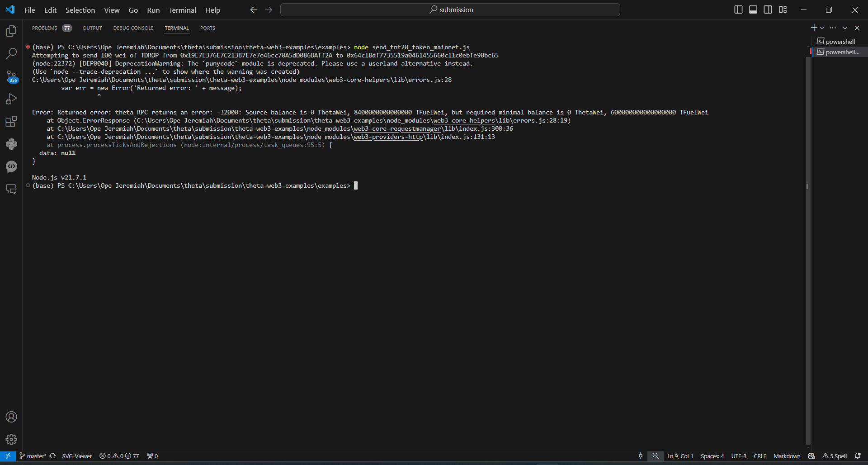868x465 pixels.
Task: Open notifications with the bell icon
Action: [858, 456]
